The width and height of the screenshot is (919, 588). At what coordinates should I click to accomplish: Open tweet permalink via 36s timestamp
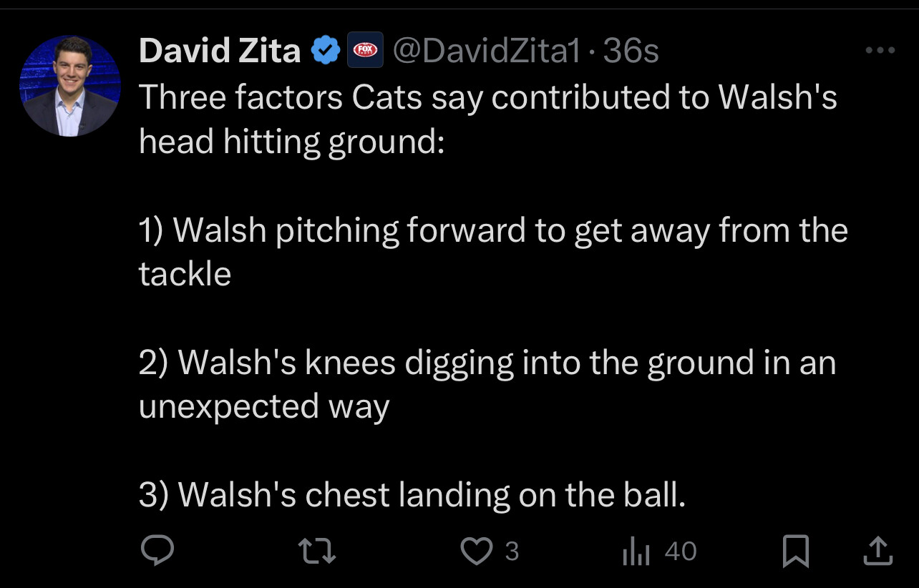point(631,51)
